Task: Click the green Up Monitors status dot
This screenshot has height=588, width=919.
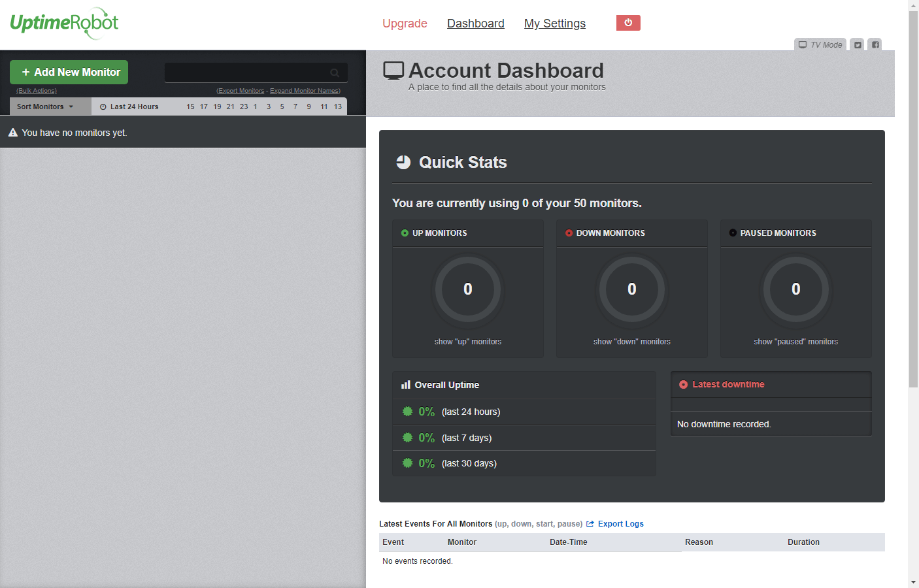Action: [405, 233]
